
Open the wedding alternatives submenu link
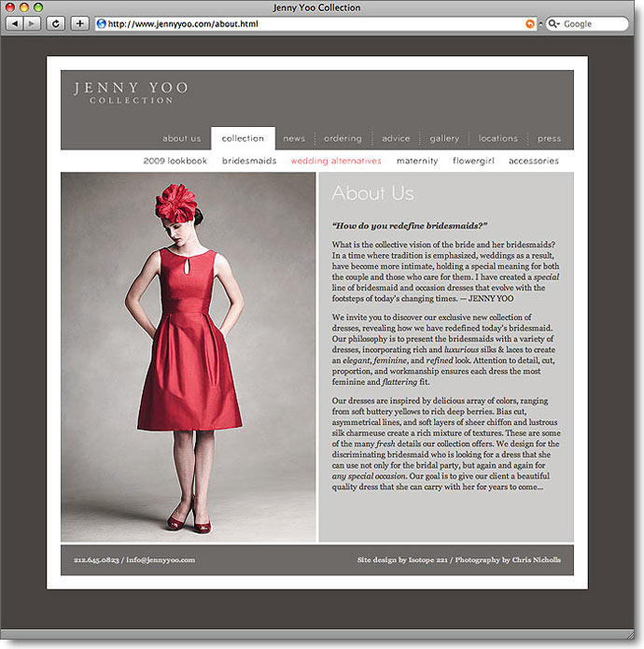click(336, 161)
